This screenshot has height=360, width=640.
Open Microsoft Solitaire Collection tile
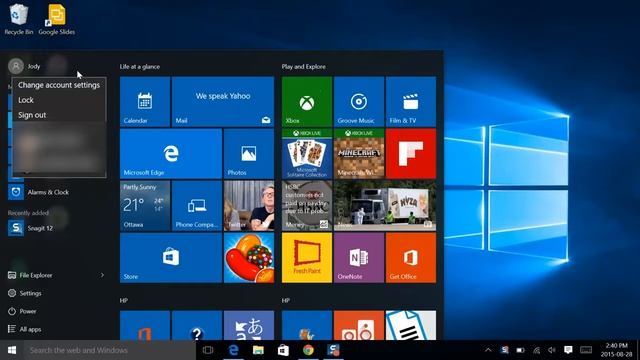[307, 153]
